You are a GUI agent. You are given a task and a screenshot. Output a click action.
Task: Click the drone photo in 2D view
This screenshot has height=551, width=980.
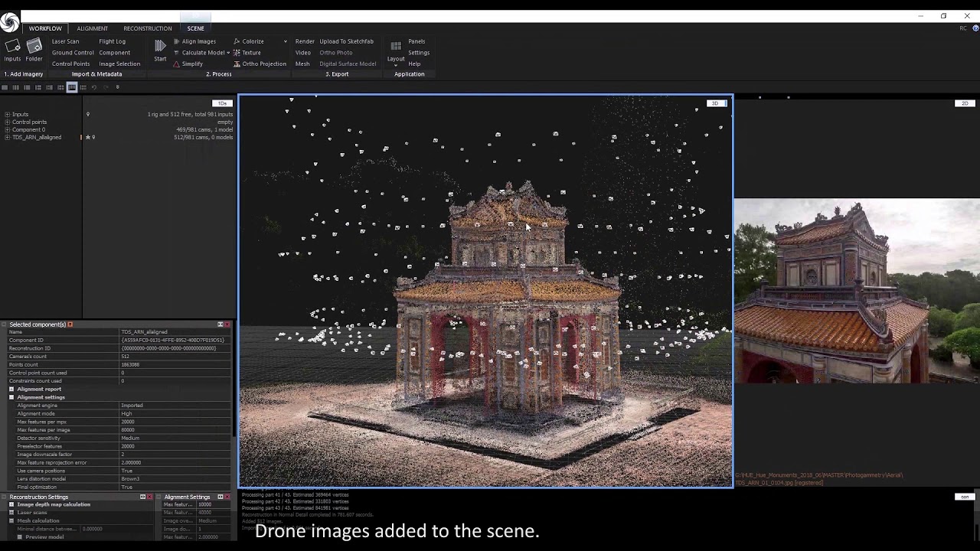point(857,291)
